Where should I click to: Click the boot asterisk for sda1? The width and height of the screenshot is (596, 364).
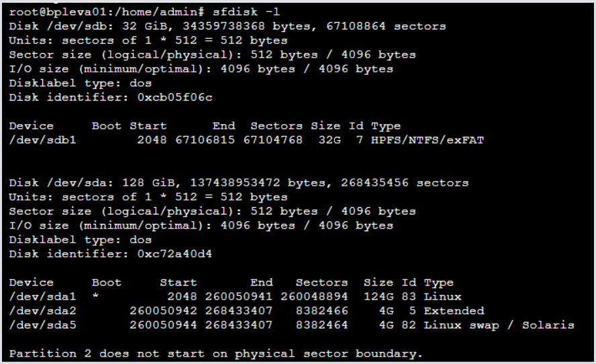pyautogui.click(x=95, y=296)
